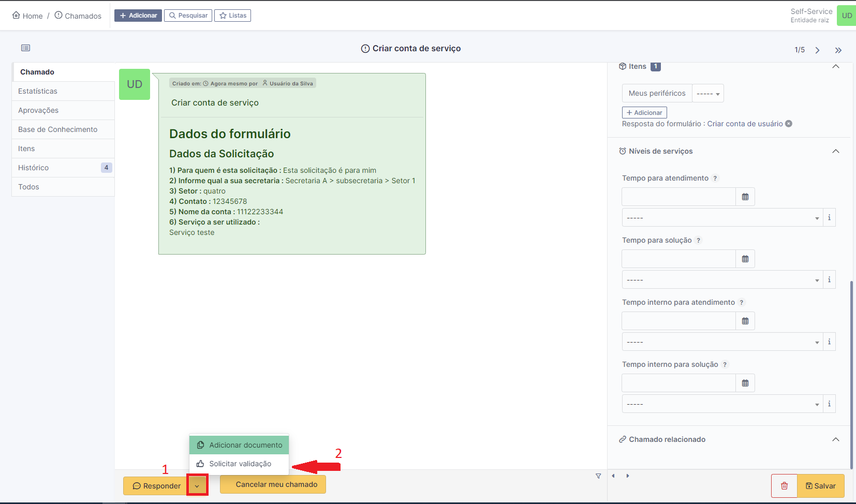Viewport: 856px width, 504px height.
Task: Open the Responder dropdown arrow
Action: (x=197, y=485)
